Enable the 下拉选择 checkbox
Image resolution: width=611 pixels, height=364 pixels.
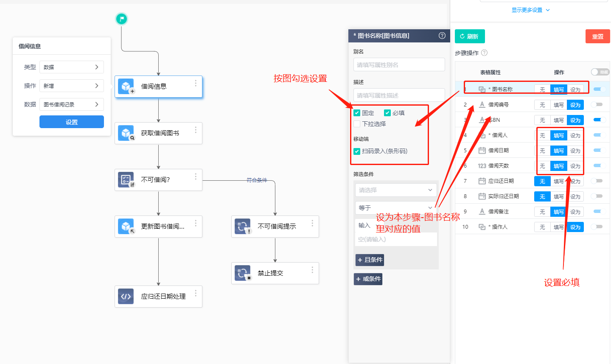(357, 124)
